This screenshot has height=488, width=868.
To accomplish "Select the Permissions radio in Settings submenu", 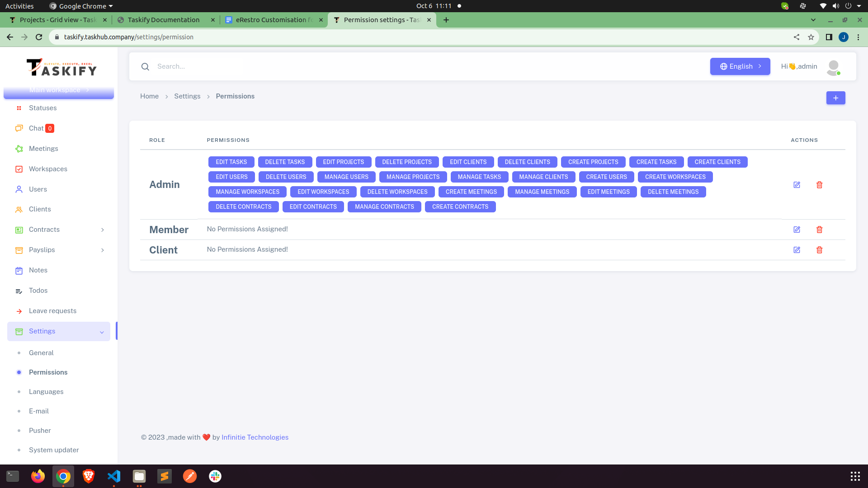I will coord(19,372).
